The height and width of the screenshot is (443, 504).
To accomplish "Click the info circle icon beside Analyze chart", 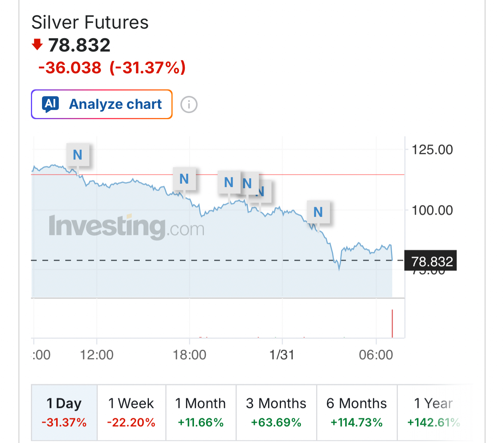I will [189, 104].
